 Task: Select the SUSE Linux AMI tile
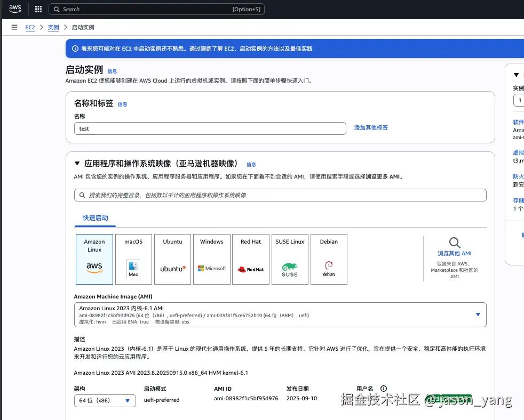pos(290,259)
